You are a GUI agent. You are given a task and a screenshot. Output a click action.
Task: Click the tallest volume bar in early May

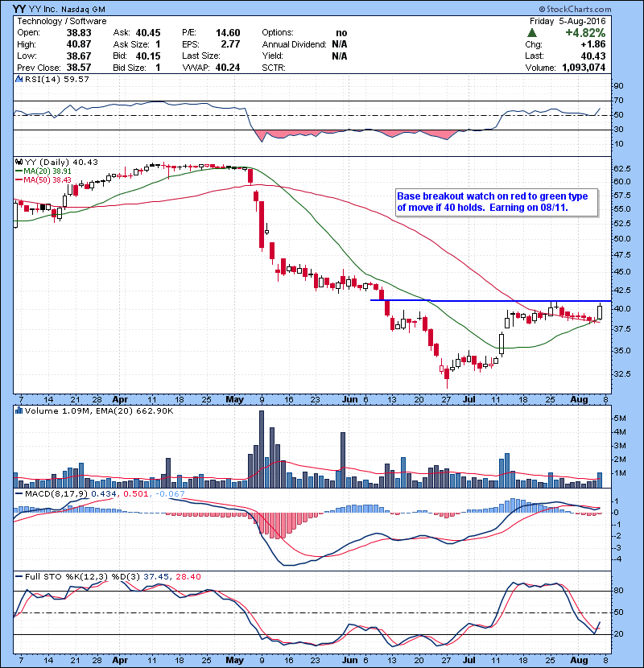(262, 449)
